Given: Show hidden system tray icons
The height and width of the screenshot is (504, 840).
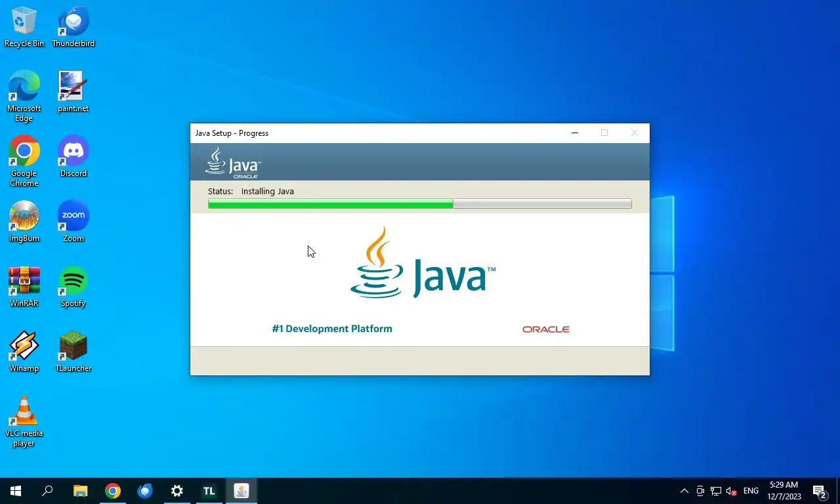Looking at the screenshot, I should 684,491.
